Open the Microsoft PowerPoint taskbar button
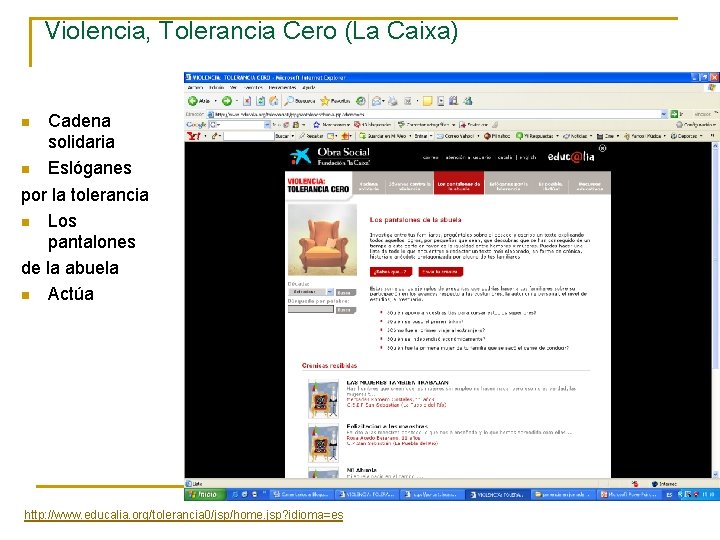 click(630, 495)
